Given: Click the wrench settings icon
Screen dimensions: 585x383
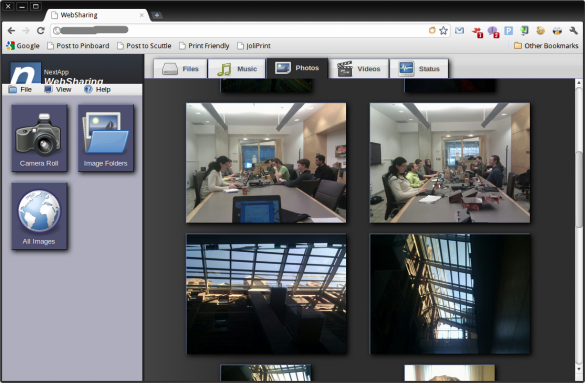Looking at the screenshot, I should (573, 31).
